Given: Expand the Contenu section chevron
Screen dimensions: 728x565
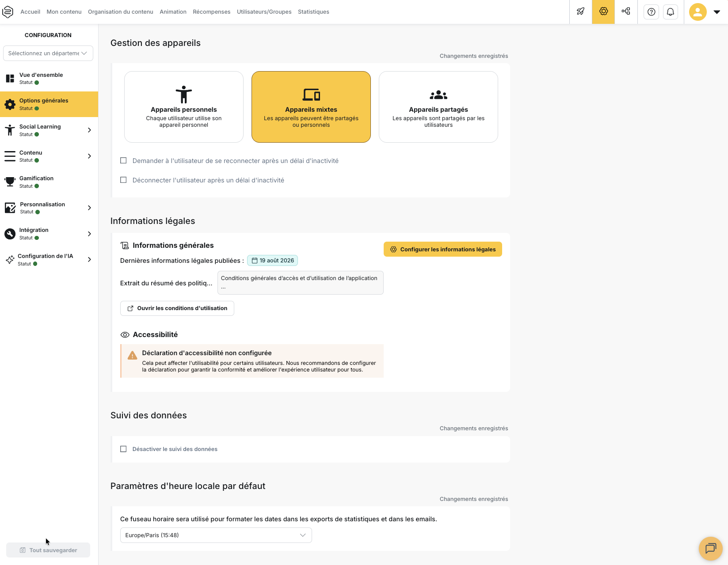Looking at the screenshot, I should coord(89,156).
